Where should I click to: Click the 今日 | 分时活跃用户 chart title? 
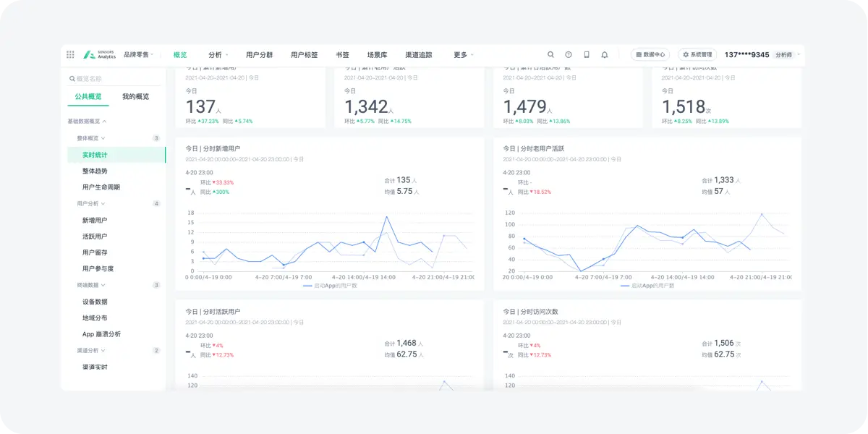tap(213, 312)
